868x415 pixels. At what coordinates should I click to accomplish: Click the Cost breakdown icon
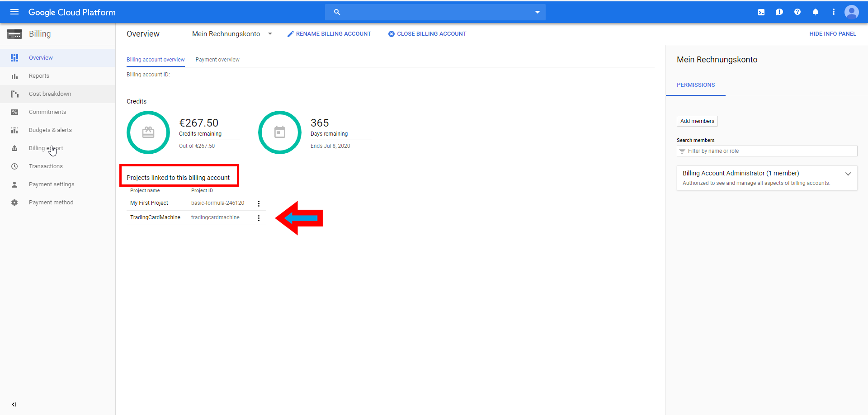14,94
